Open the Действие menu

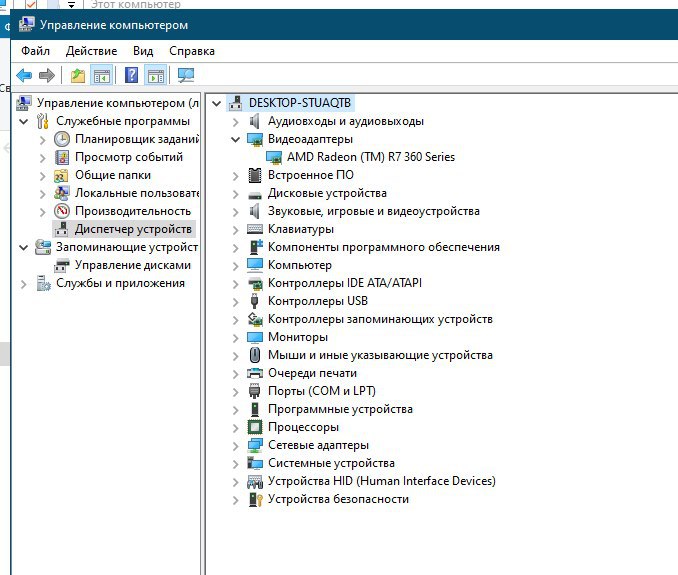click(91, 51)
